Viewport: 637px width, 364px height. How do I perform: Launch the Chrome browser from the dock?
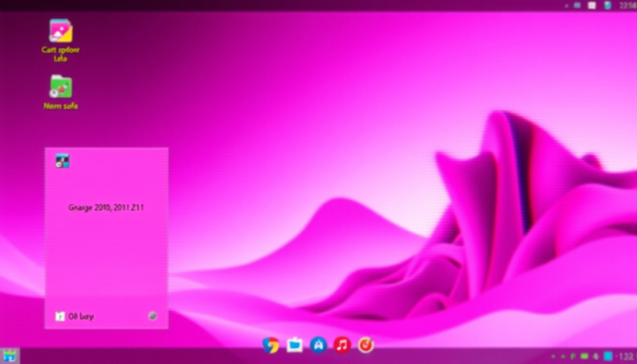tap(271, 345)
